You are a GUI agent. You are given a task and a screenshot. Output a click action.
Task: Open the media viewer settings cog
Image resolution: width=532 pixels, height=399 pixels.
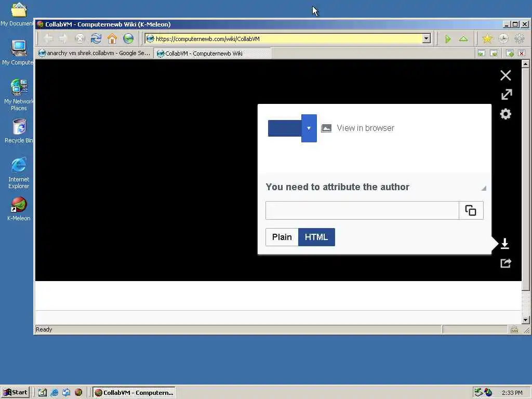coord(506,114)
